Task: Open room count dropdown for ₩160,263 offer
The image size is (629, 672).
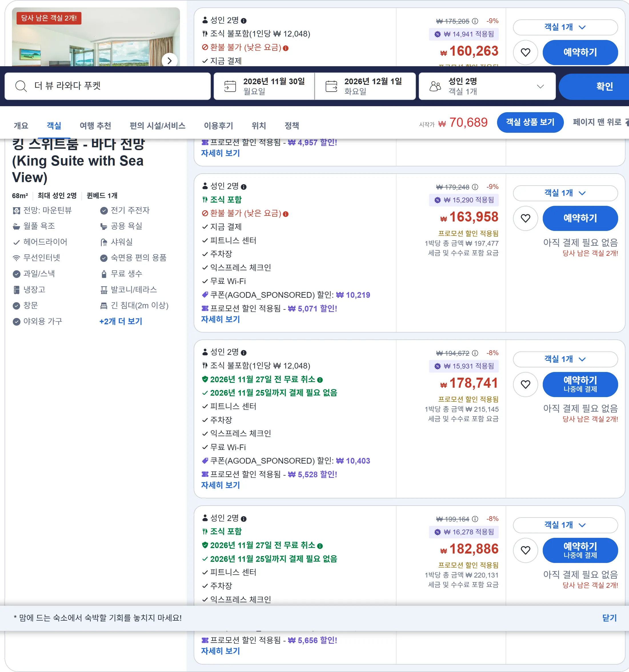Action: (x=565, y=27)
